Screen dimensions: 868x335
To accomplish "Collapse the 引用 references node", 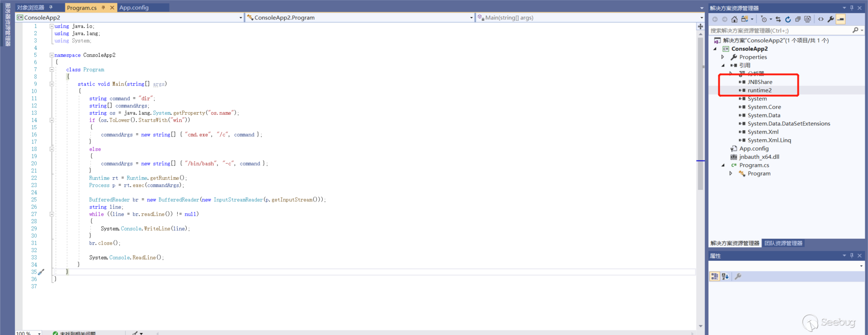I will pyautogui.click(x=723, y=66).
